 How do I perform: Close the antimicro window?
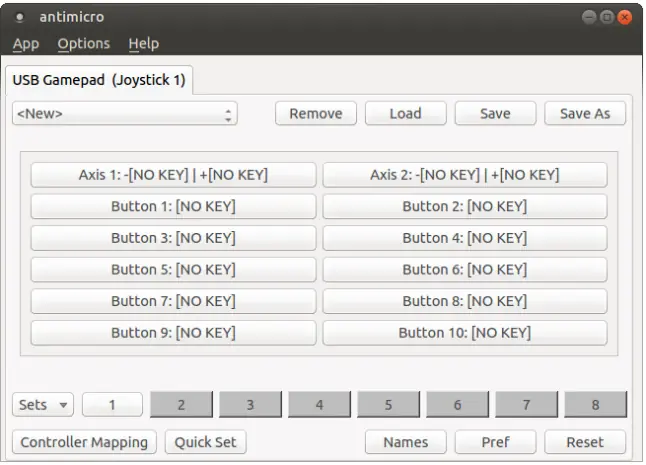pyautogui.click(x=625, y=17)
